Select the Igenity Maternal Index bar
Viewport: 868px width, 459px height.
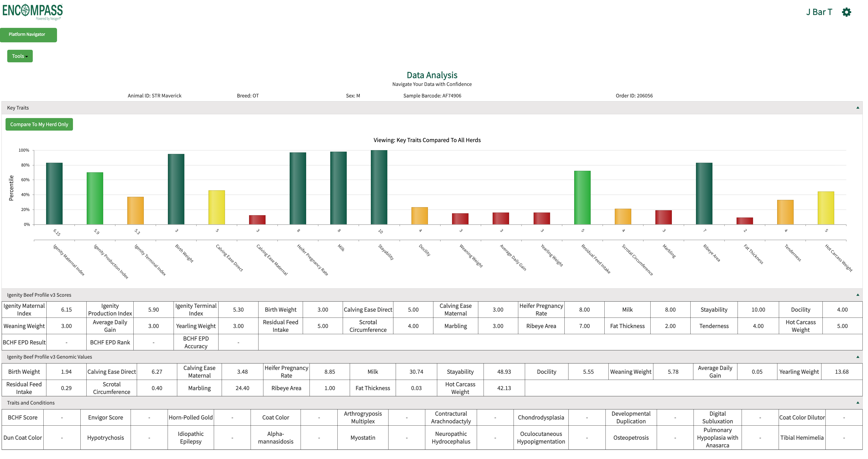[54, 194]
